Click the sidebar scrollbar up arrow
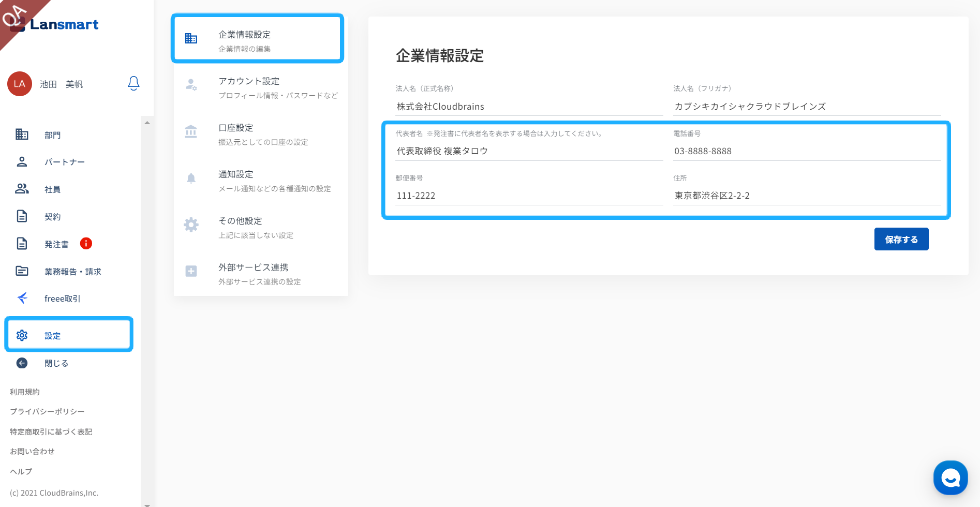This screenshot has width=980, height=507. pos(147,123)
